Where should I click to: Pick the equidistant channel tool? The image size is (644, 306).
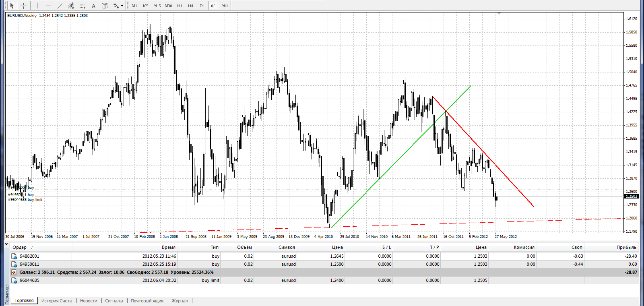pos(71,6)
